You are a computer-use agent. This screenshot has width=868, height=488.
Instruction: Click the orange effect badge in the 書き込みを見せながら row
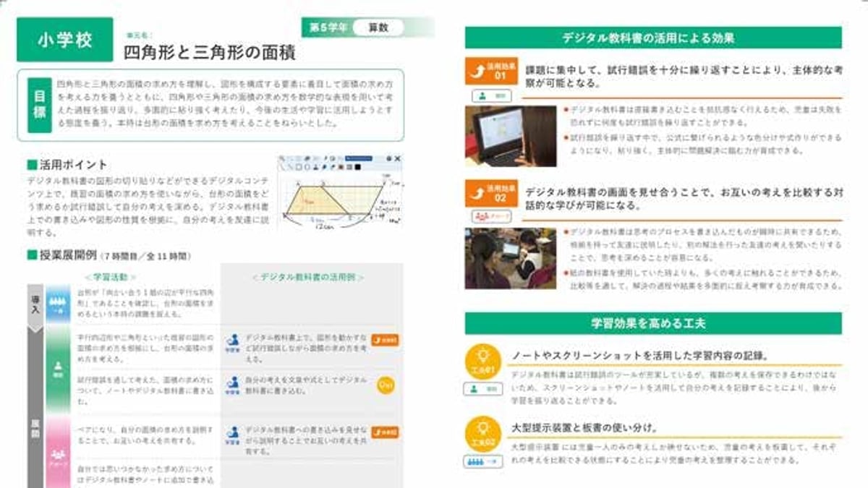point(386,432)
